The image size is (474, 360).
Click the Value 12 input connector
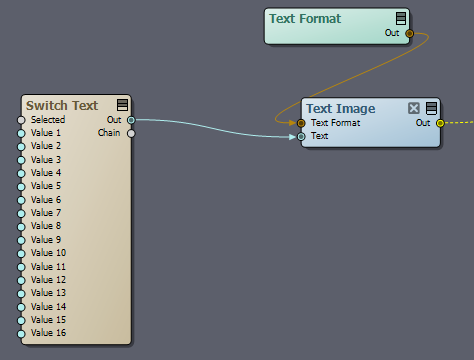pyautogui.click(x=21, y=280)
